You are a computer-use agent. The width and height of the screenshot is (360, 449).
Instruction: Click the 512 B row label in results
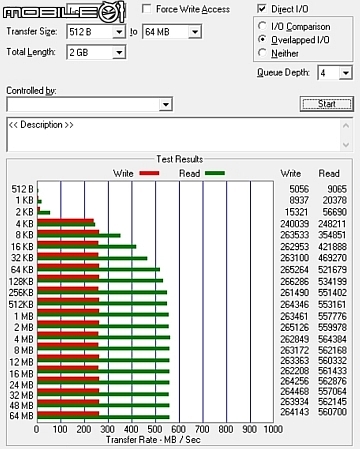pyautogui.click(x=23, y=189)
